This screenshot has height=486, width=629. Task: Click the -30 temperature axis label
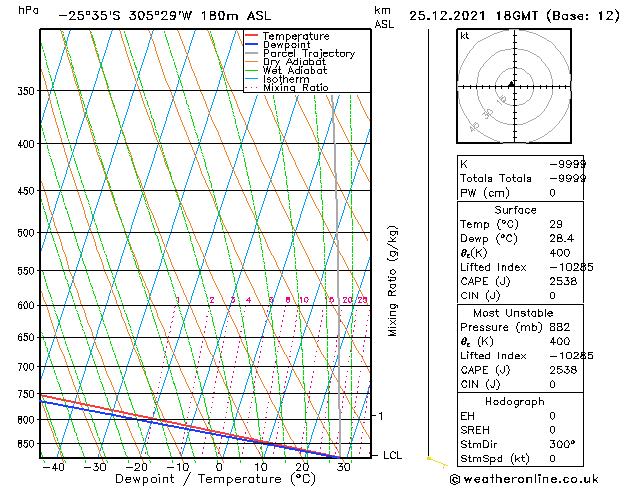[95, 467]
